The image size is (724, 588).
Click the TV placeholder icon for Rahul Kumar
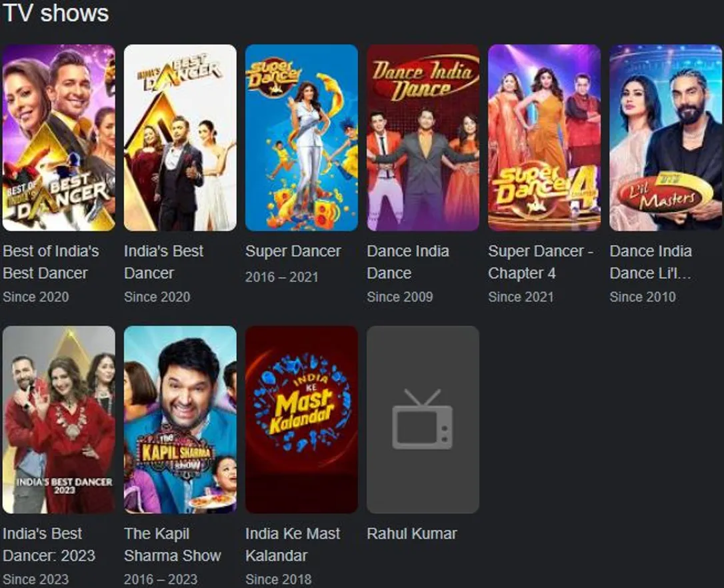[423, 419]
